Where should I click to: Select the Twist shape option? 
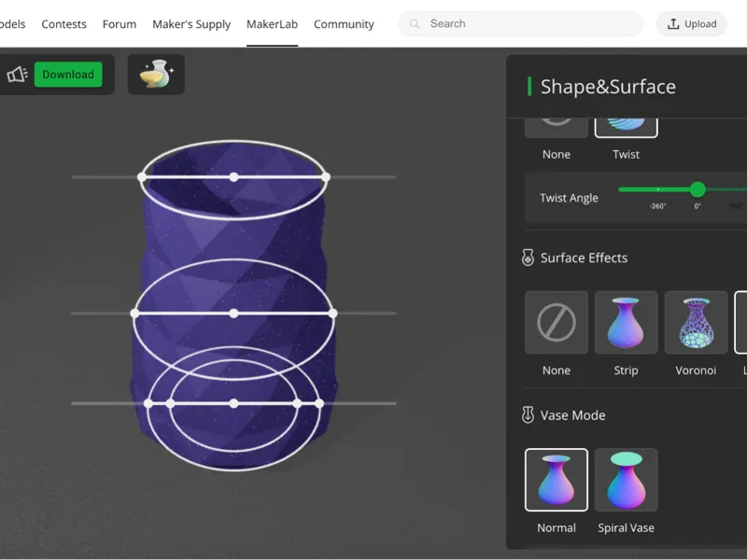pyautogui.click(x=626, y=127)
